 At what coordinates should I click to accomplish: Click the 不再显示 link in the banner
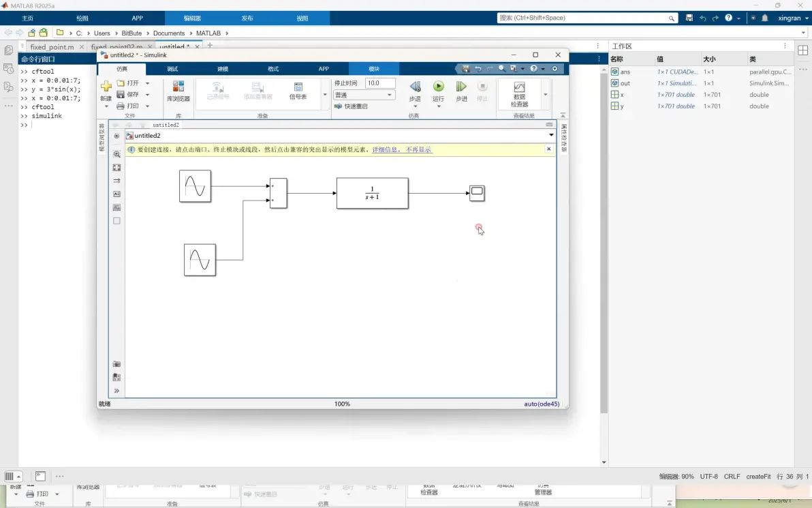coord(418,150)
